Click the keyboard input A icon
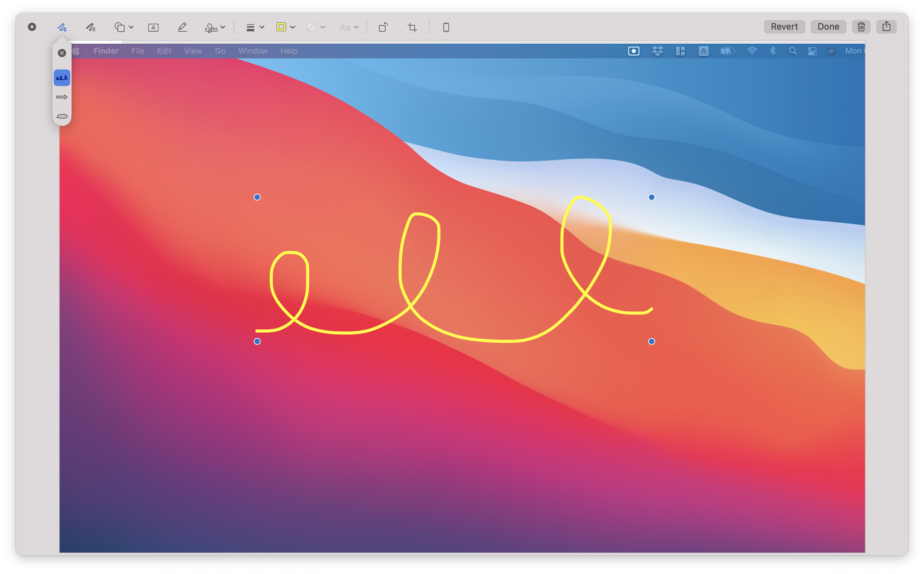 coord(703,51)
